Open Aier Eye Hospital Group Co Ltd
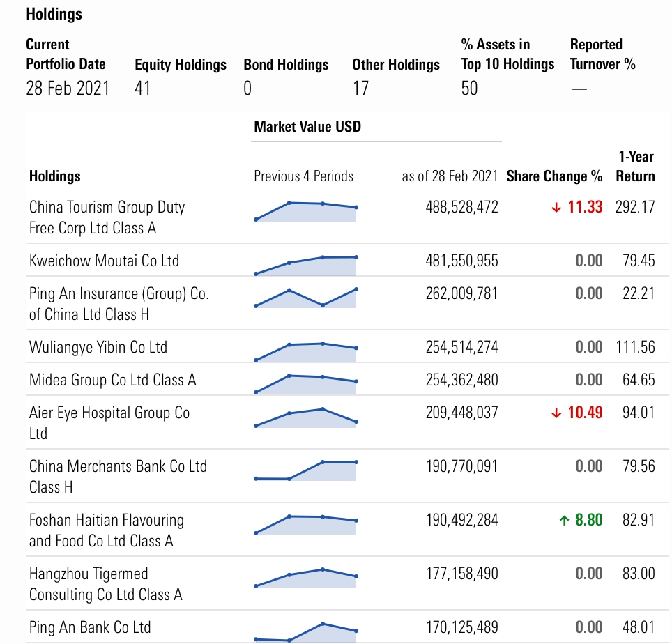This screenshot has width=672, height=644. [109, 423]
